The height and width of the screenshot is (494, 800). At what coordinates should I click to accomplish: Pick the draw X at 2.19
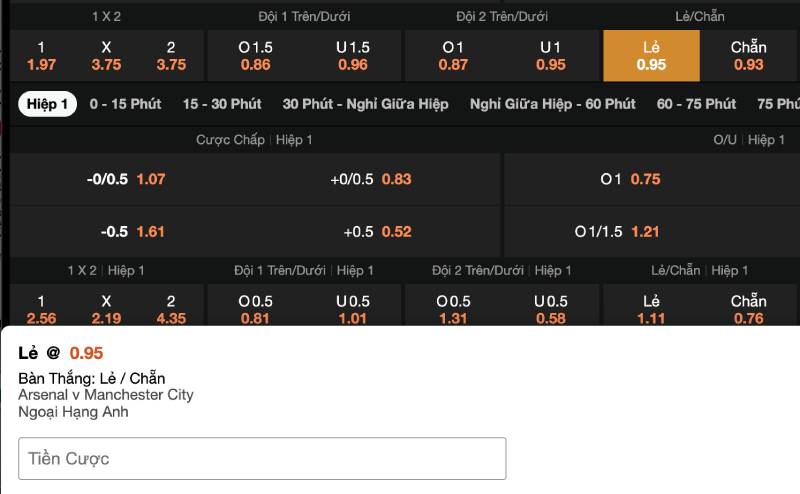[106, 309]
